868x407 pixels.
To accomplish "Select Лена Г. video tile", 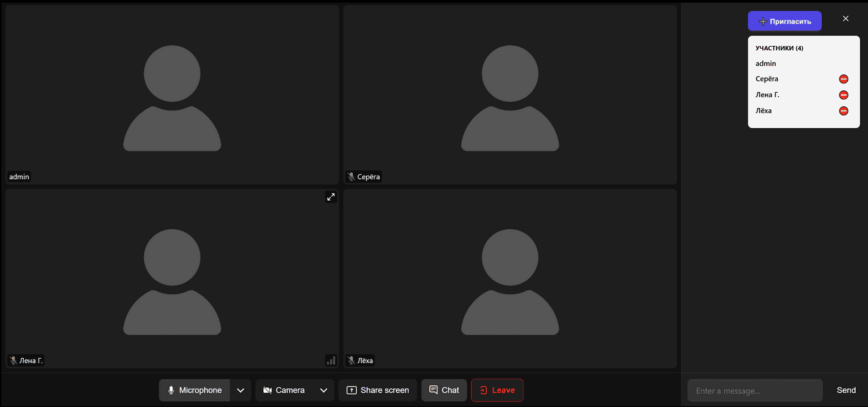I will 172,278.
